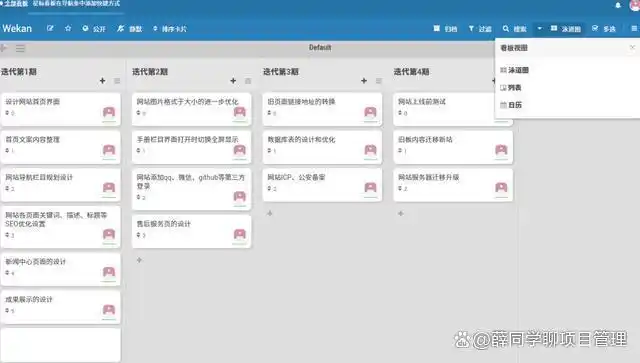Open the 首页文案内容整理 card
This screenshot has height=363, width=640.
coord(60,147)
